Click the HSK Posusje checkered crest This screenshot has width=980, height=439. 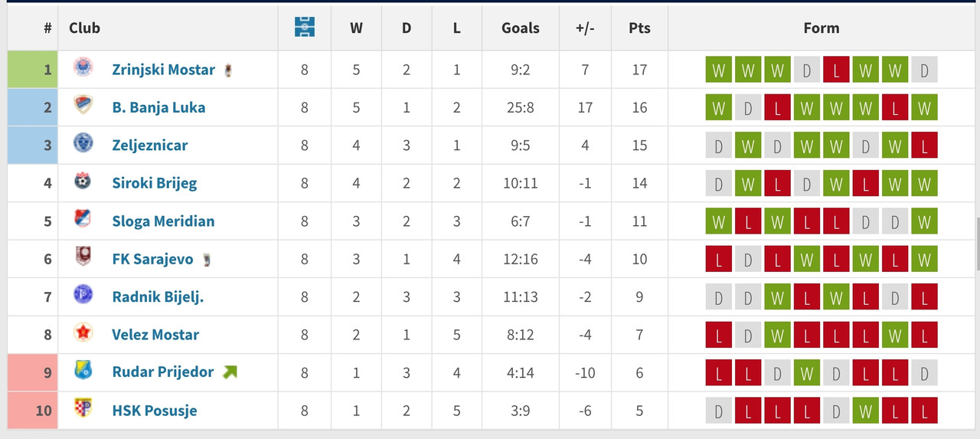pyautogui.click(x=83, y=410)
